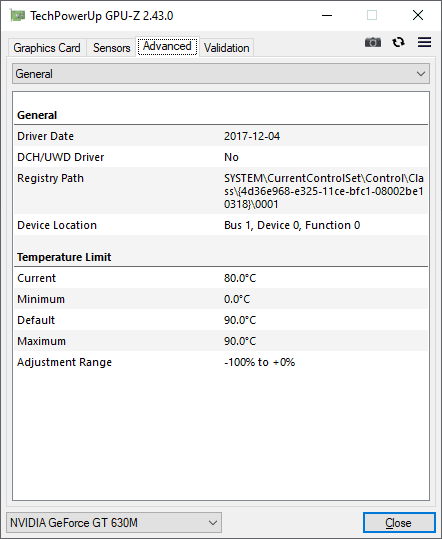Select the Driver Date row

tap(221, 136)
